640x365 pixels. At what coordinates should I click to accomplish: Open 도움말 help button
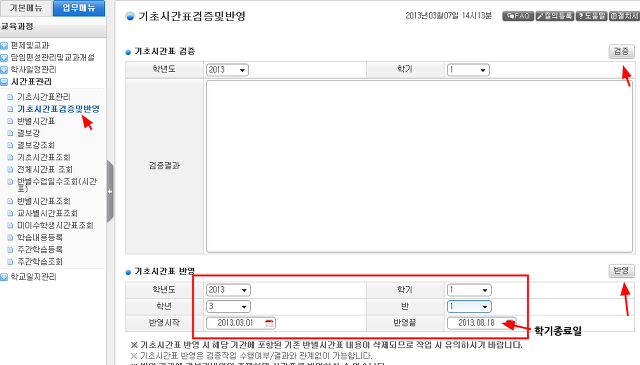(x=591, y=16)
